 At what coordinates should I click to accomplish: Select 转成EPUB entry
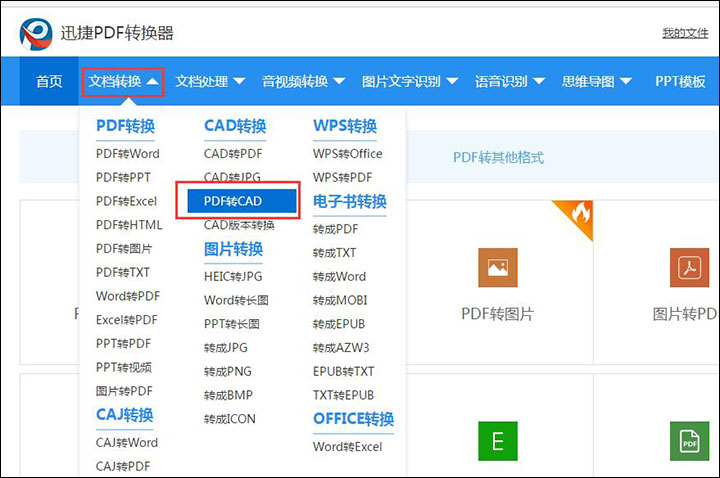(339, 324)
